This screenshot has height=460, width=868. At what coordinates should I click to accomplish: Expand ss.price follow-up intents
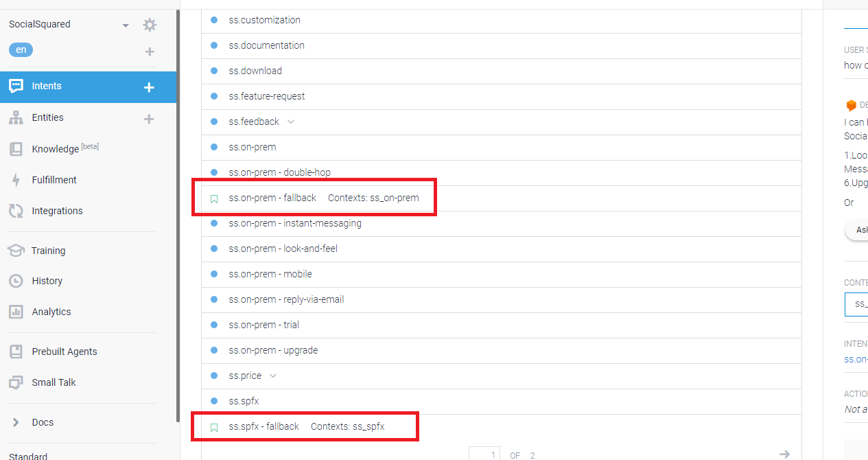(273, 376)
